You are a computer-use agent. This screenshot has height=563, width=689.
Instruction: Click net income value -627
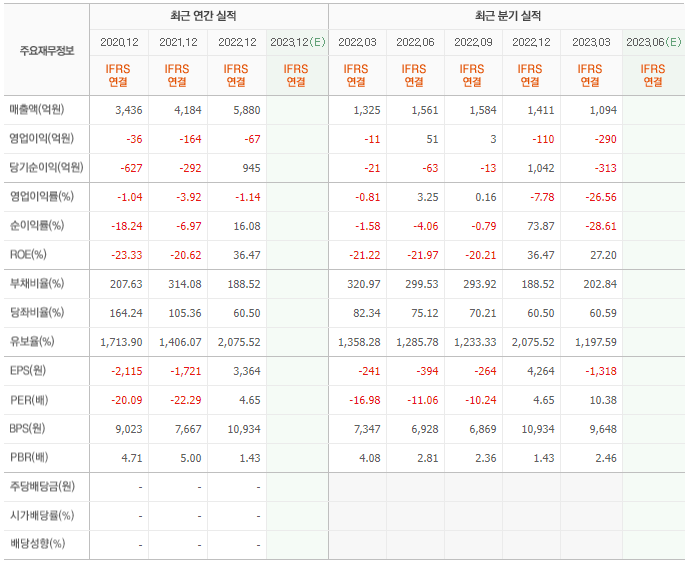pyautogui.click(x=131, y=168)
